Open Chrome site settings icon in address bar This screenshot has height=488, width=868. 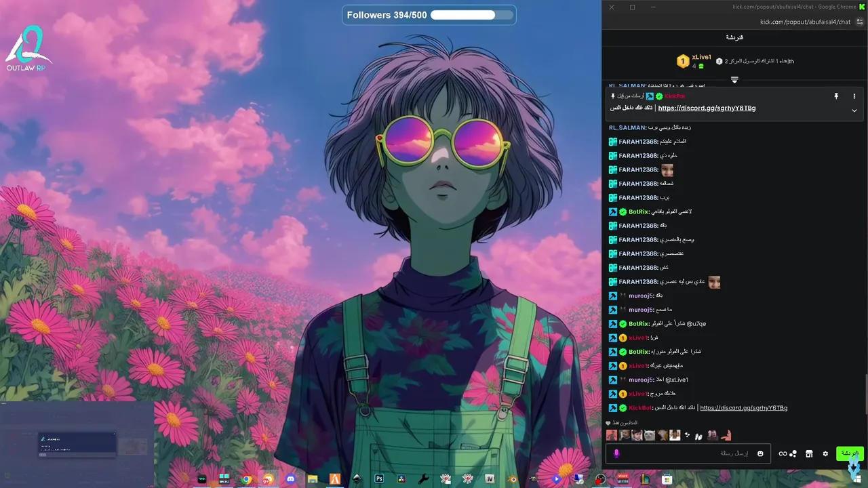[860, 22]
